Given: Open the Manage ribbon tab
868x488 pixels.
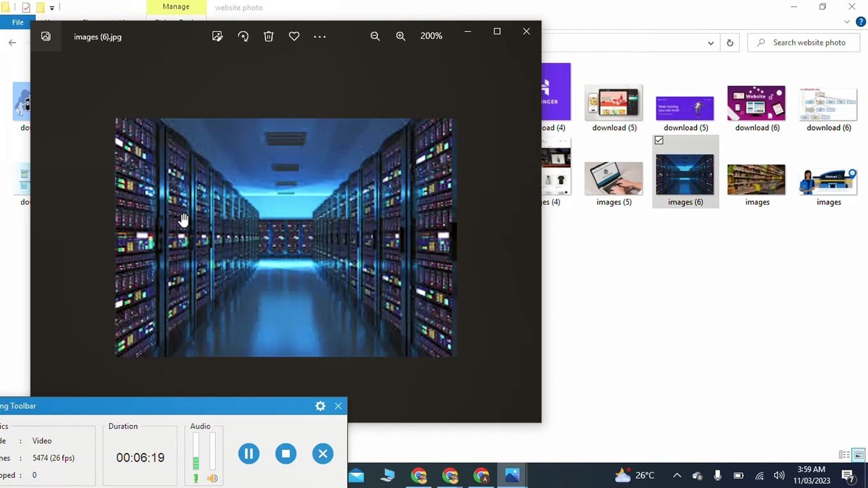Looking at the screenshot, I should tap(176, 7).
